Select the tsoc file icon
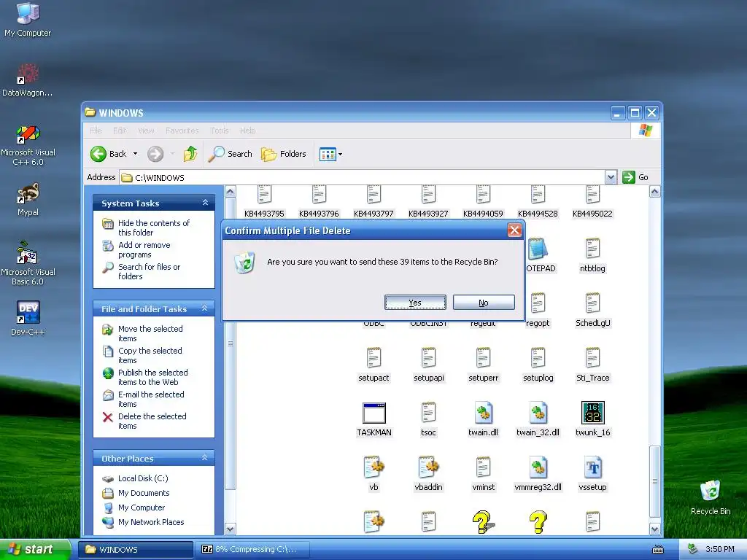 [x=428, y=413]
